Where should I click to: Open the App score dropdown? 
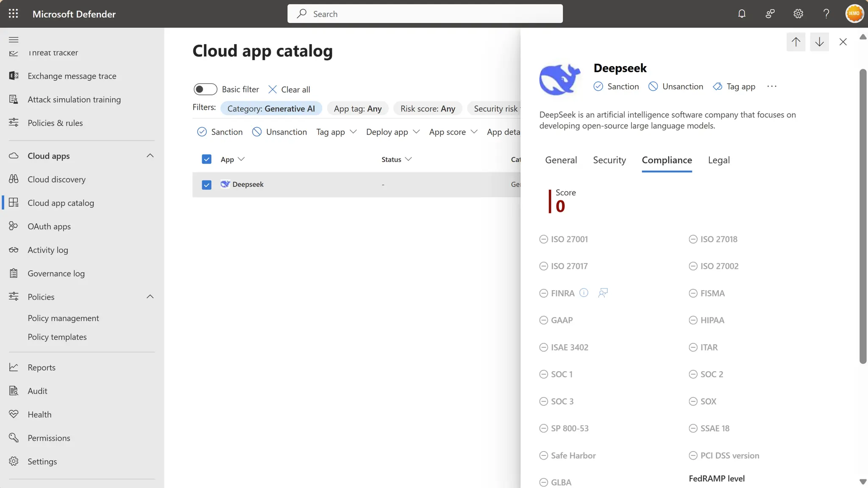tap(453, 132)
